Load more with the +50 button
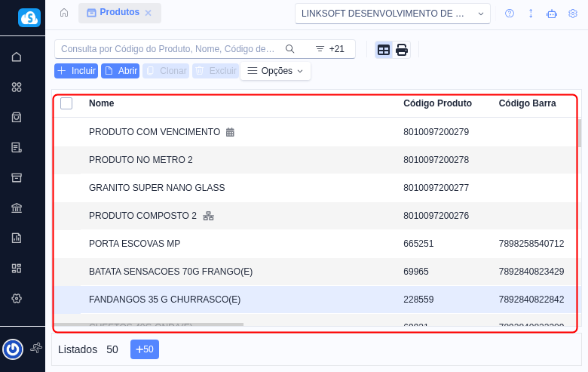The image size is (588, 372). pyautogui.click(x=144, y=349)
